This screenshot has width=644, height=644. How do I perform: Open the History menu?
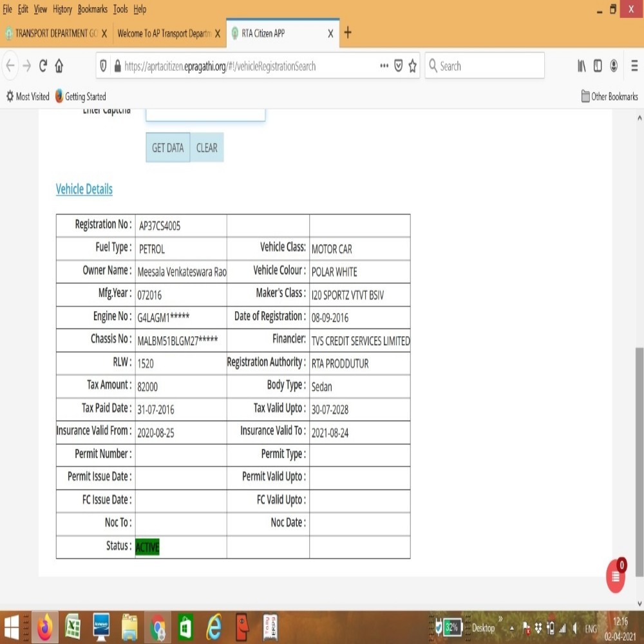coord(62,9)
